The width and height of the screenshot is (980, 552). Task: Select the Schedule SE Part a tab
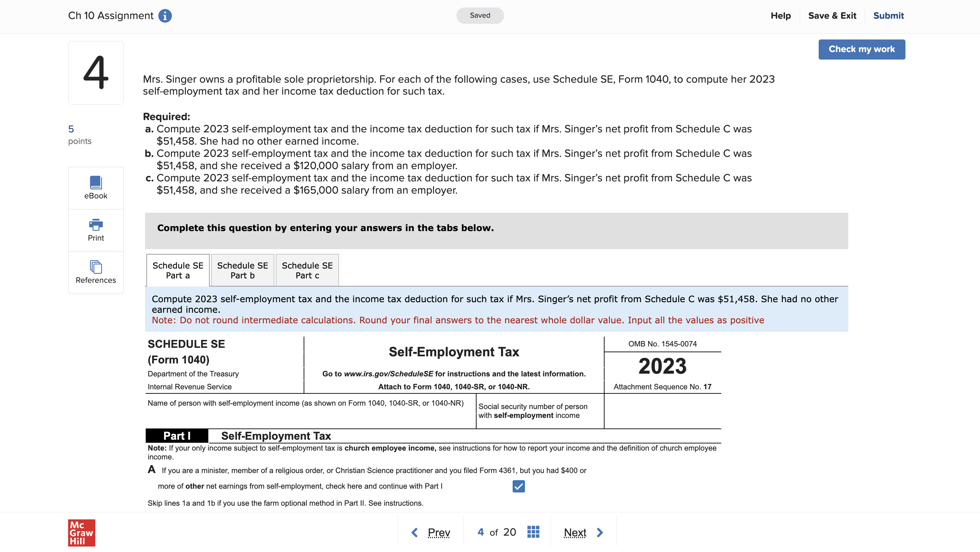[178, 270]
